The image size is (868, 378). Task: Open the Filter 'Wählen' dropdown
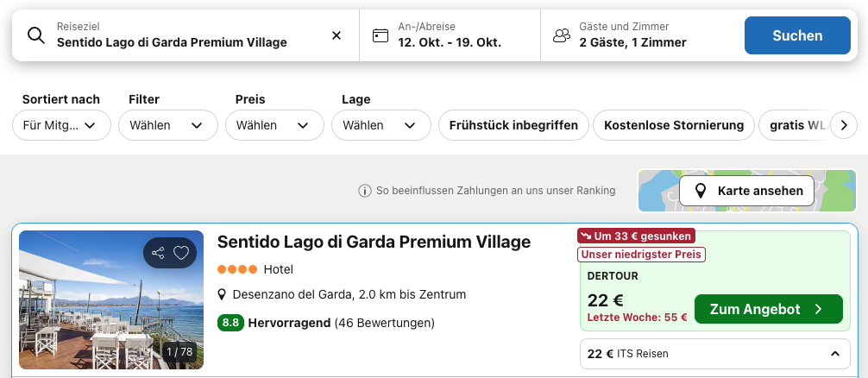[x=168, y=125]
